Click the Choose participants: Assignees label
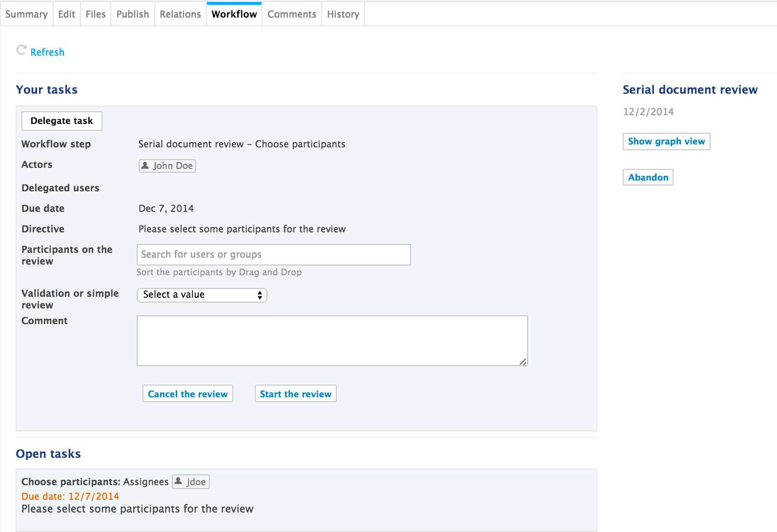777x532 pixels. coord(95,482)
